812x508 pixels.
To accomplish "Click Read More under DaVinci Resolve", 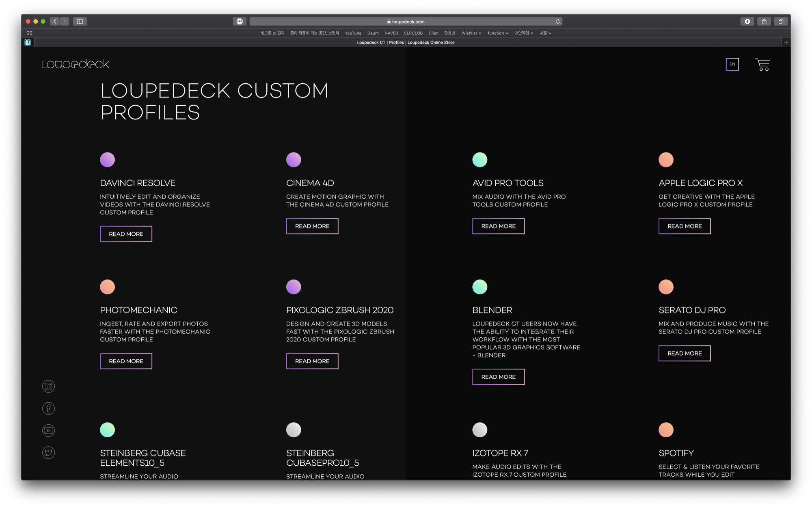I will [126, 234].
